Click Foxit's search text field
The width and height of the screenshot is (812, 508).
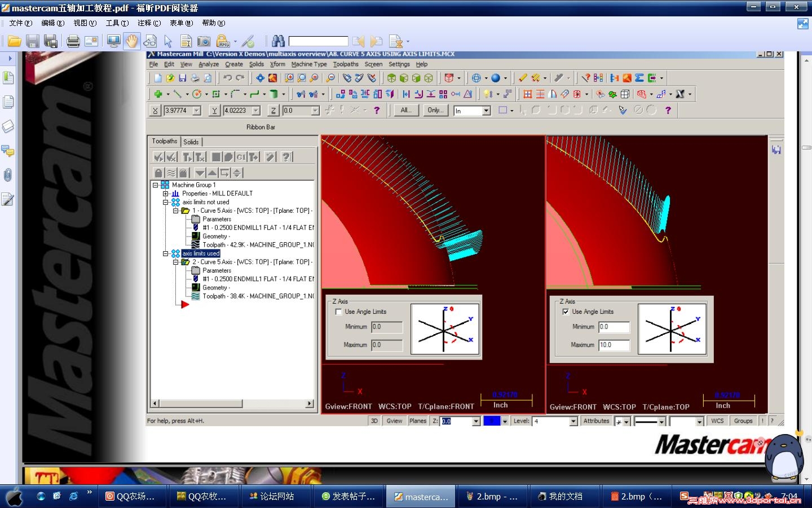[x=319, y=41]
